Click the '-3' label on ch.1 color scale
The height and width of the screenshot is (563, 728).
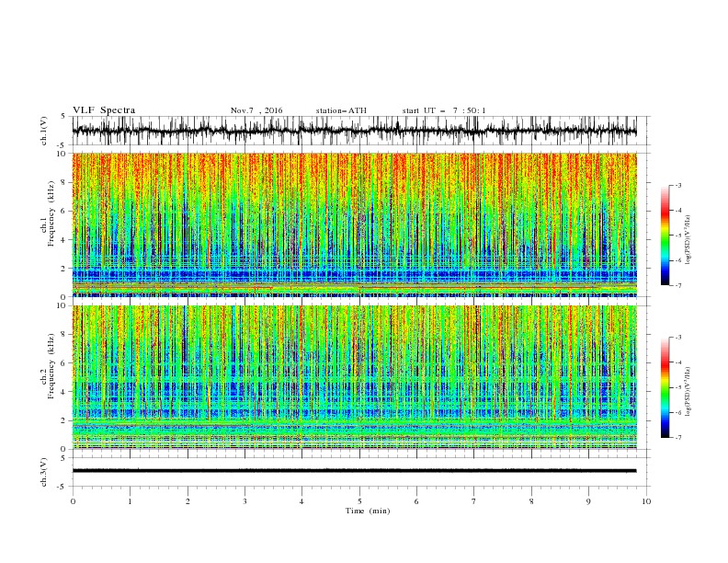coord(677,185)
